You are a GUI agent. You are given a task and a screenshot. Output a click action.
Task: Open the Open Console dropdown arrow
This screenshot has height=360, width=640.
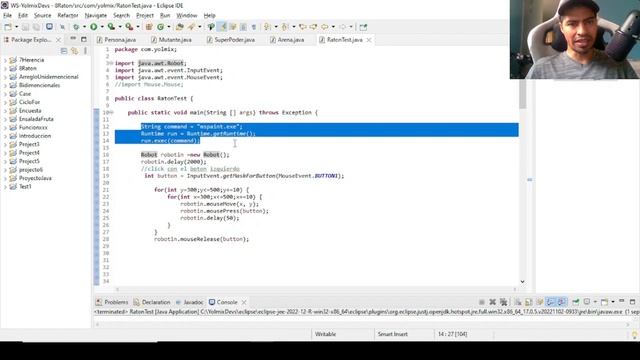coord(613,302)
